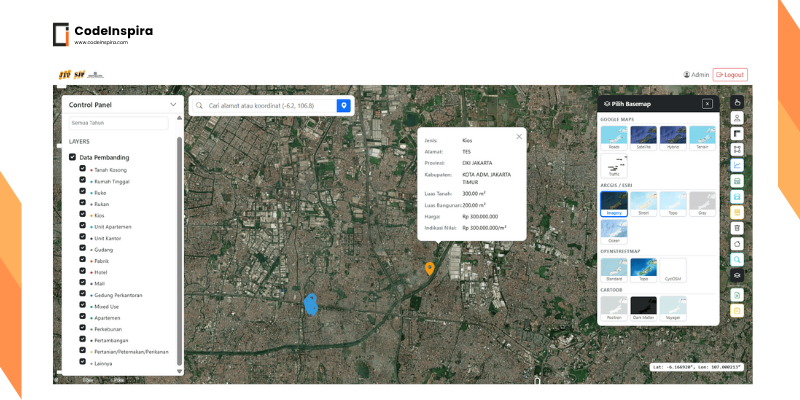Select the CyclOSM basemap

click(x=673, y=270)
